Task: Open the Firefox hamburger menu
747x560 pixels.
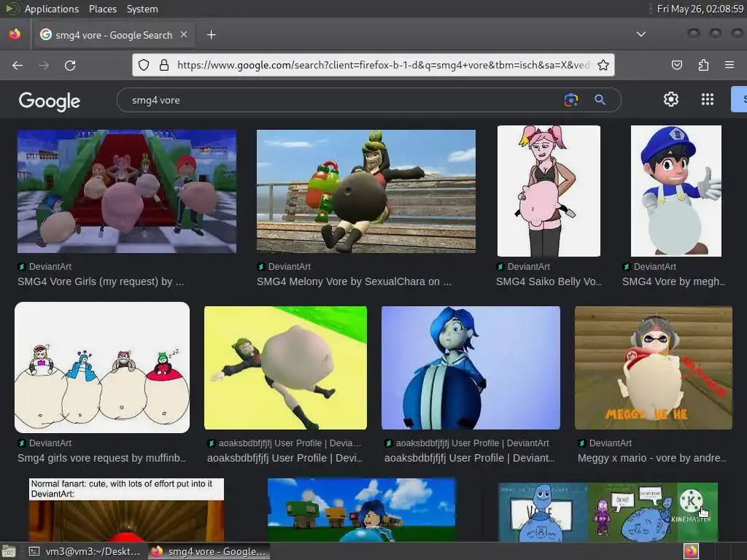Action: (x=729, y=65)
